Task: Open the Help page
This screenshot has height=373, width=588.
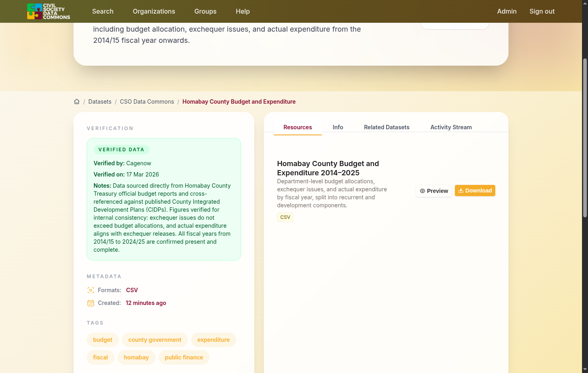Action: (243, 11)
